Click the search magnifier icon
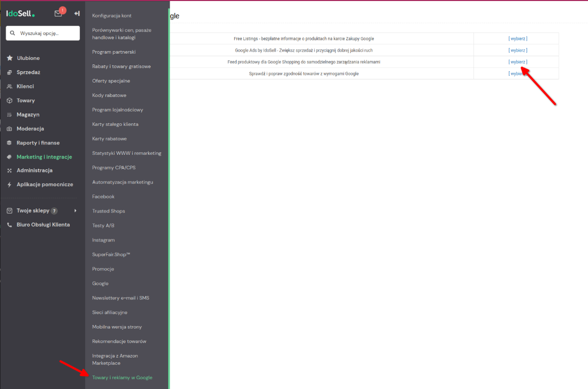 12,33
